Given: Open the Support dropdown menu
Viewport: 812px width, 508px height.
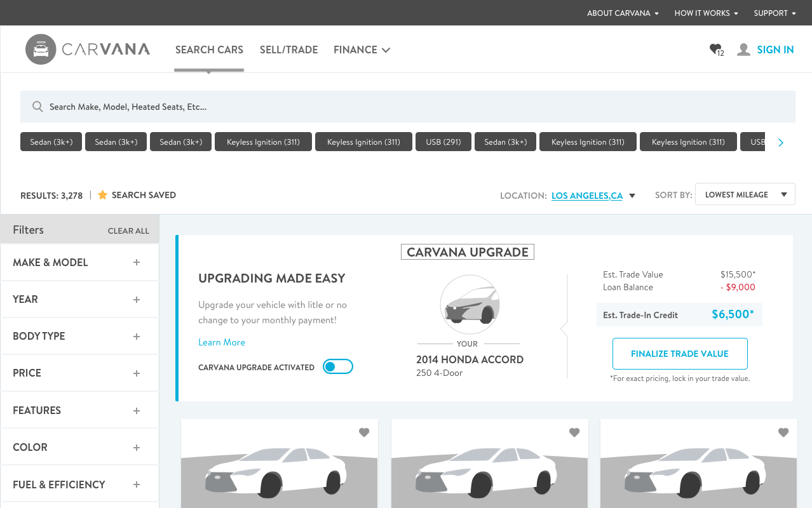Looking at the screenshot, I should tap(775, 13).
